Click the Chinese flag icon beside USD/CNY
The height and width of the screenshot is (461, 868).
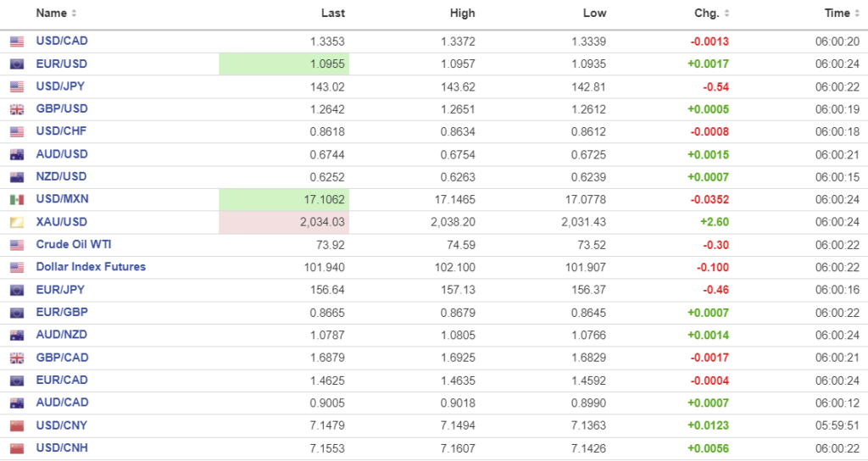pyautogui.click(x=17, y=425)
